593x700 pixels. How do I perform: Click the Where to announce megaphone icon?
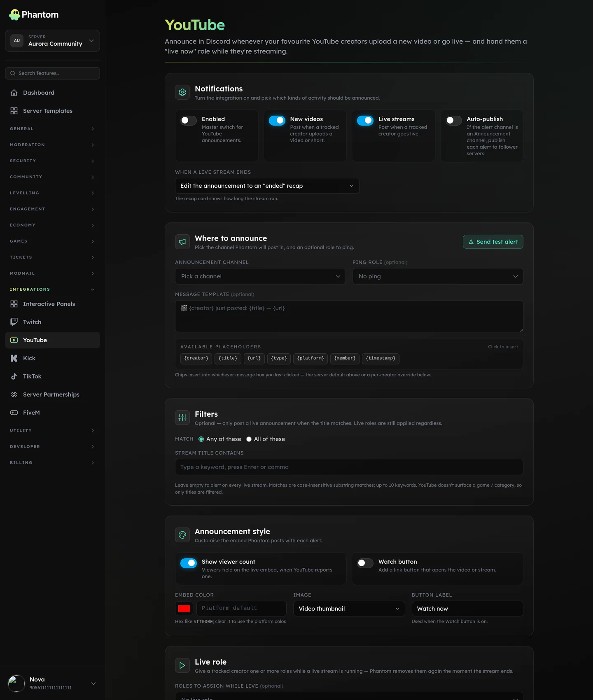pos(182,242)
